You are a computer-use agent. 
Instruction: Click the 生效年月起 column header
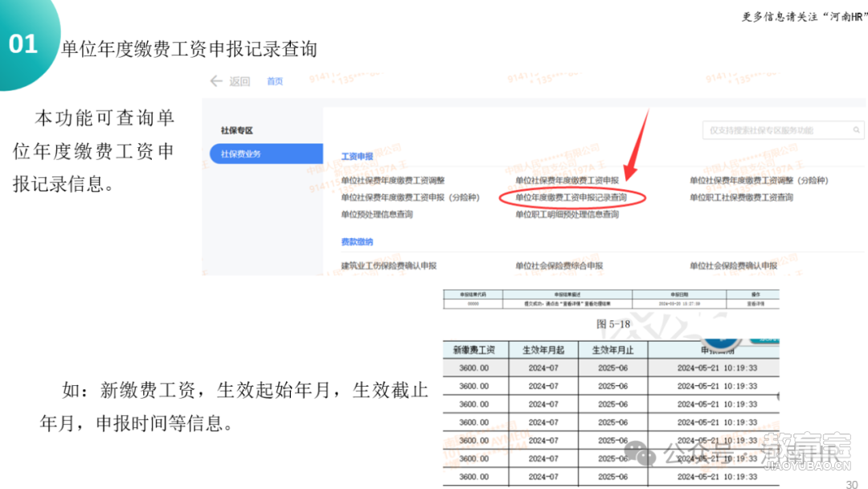coord(543,350)
